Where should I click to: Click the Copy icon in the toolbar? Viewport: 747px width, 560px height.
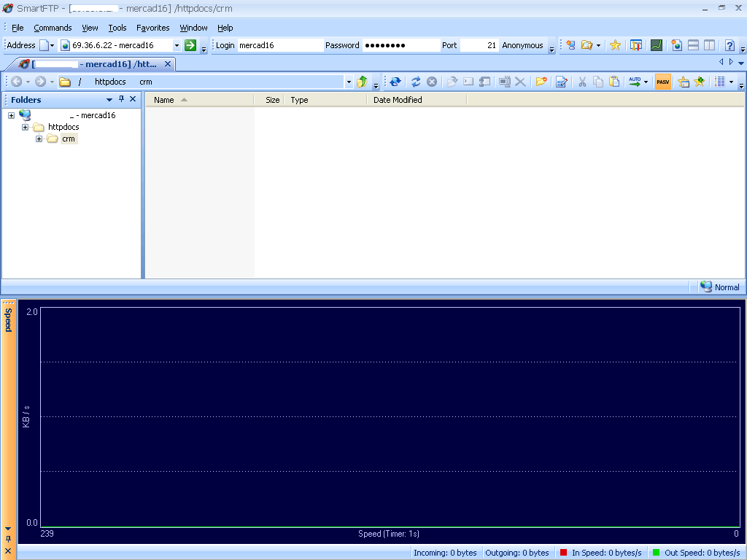pyautogui.click(x=598, y=82)
